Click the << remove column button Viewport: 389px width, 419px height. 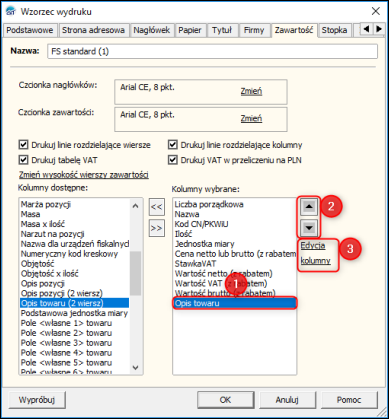(157, 207)
